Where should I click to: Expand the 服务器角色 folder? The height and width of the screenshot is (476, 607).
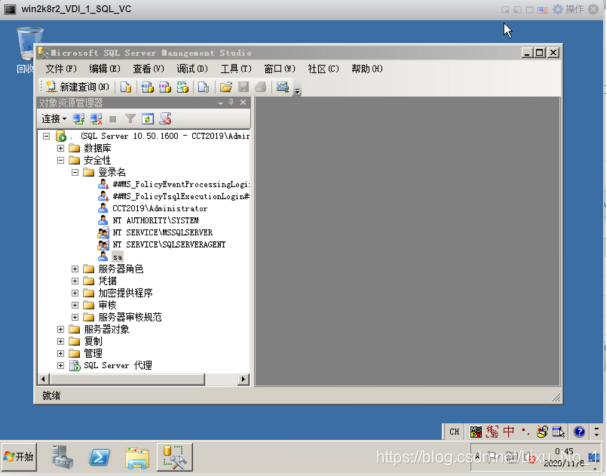click(x=75, y=269)
